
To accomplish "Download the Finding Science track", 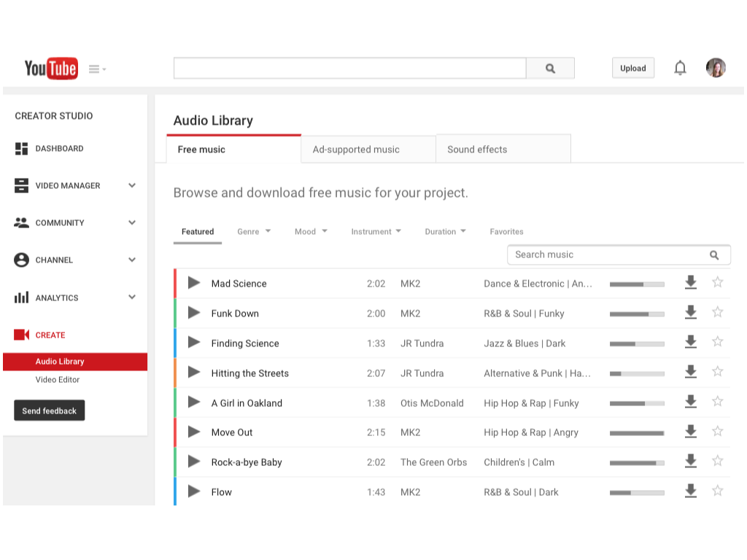I will click(691, 342).
